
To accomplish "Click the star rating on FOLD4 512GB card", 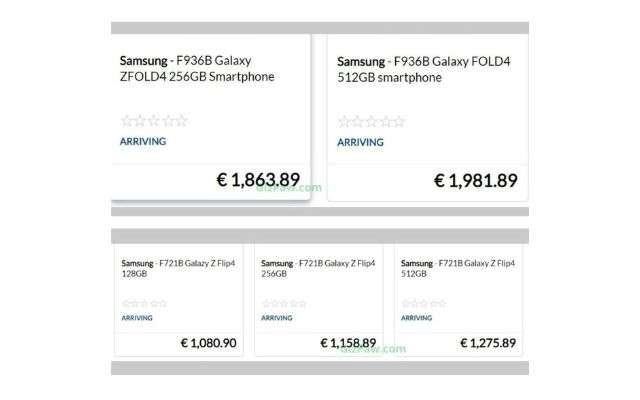I will [371, 122].
